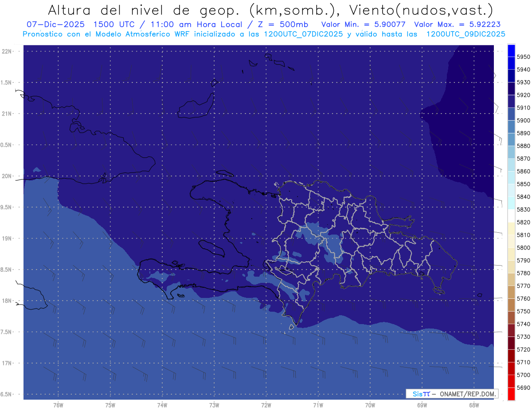
Task: Click the latitude axis label 6.5N
Action: (x=7, y=395)
